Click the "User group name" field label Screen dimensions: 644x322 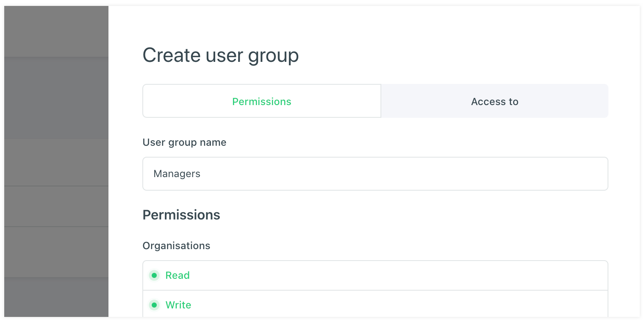point(184,142)
